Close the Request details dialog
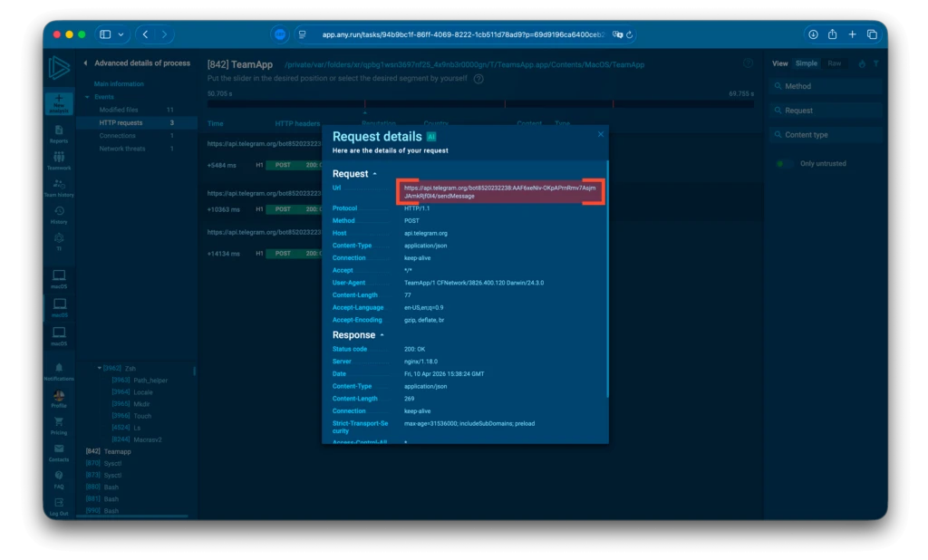This screenshot has height=560, width=928. [x=600, y=134]
